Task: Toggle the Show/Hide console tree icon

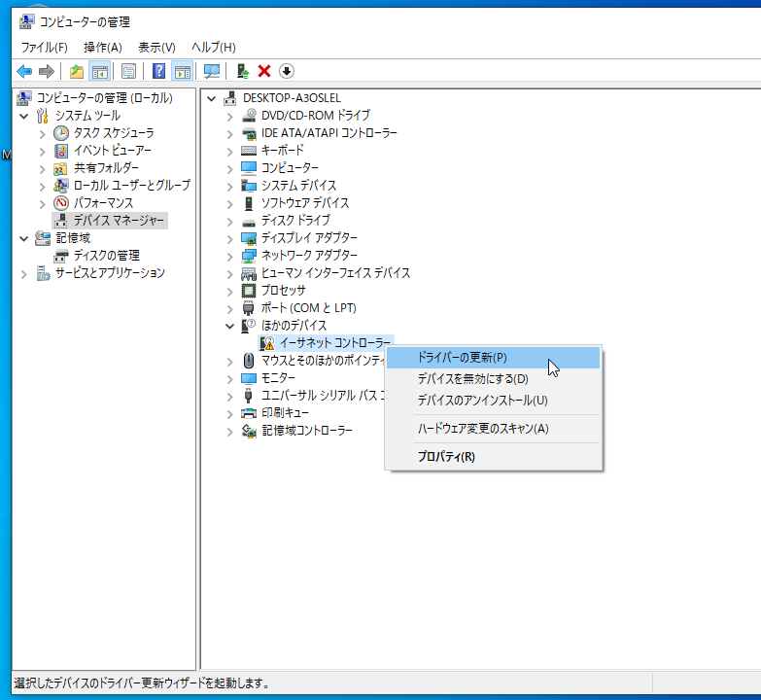Action: click(100, 71)
